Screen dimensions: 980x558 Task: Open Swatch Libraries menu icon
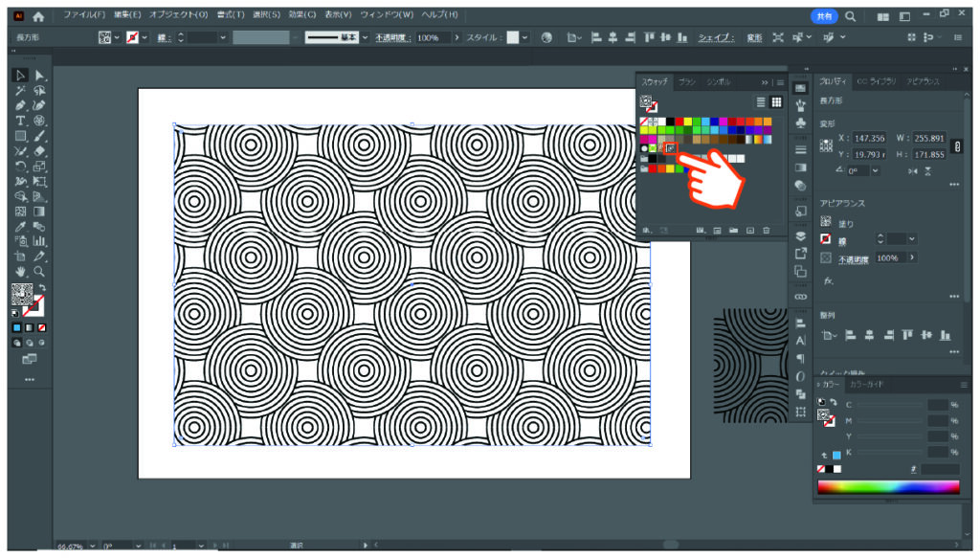click(x=647, y=231)
